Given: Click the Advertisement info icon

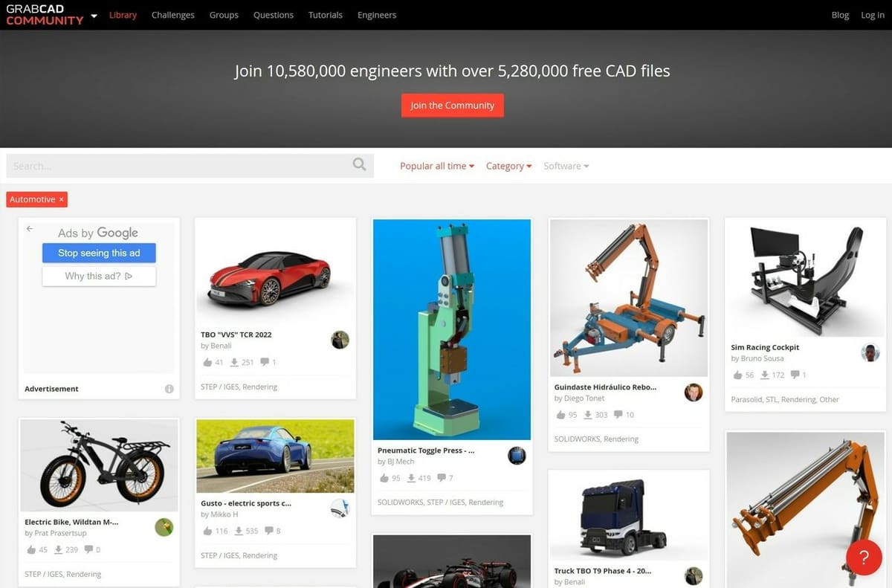Looking at the screenshot, I should click(169, 389).
